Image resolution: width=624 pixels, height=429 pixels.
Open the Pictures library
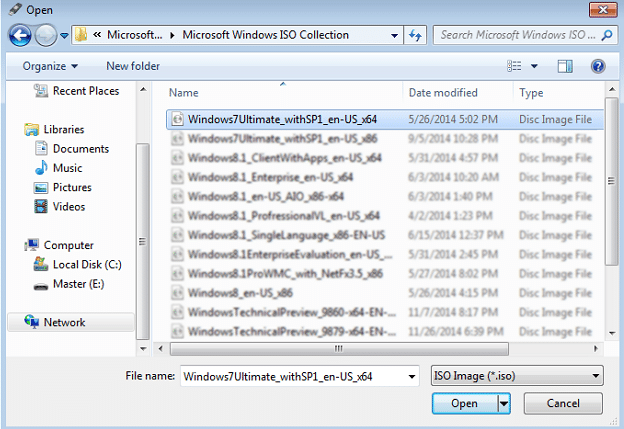tap(63, 187)
